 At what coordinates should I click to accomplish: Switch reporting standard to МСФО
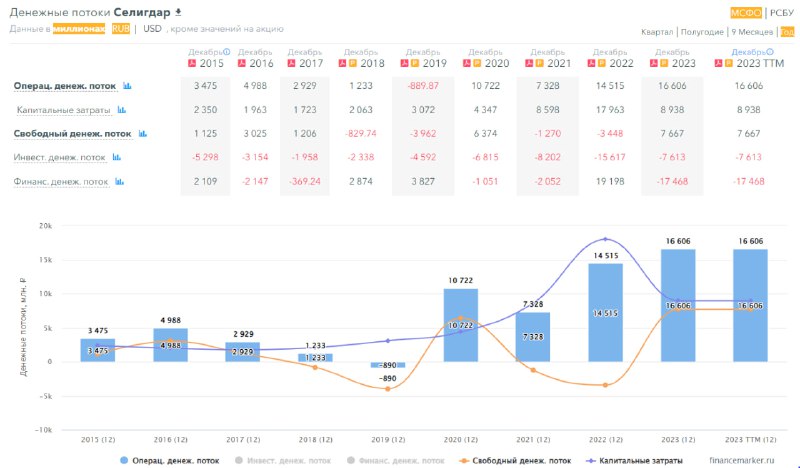coord(746,13)
